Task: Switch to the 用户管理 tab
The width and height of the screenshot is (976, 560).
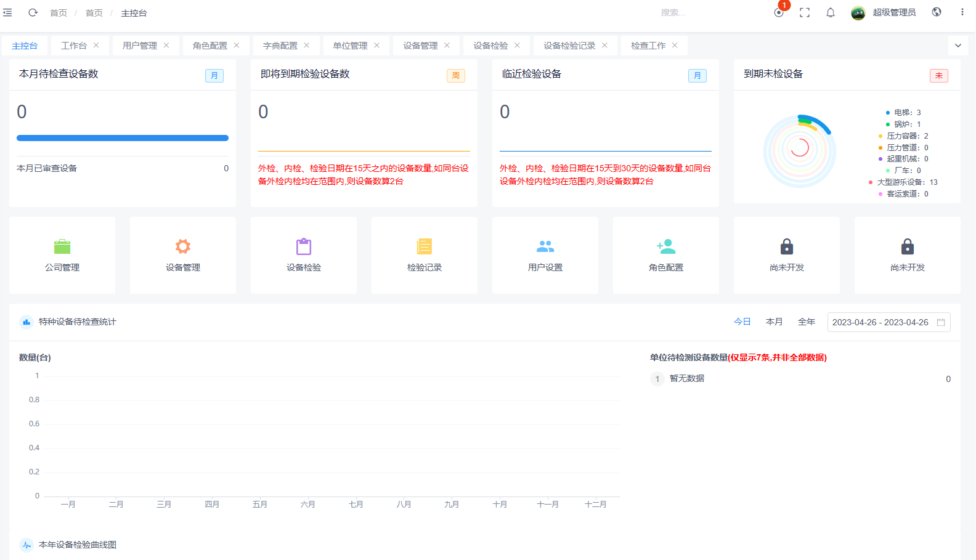Action: pos(140,46)
